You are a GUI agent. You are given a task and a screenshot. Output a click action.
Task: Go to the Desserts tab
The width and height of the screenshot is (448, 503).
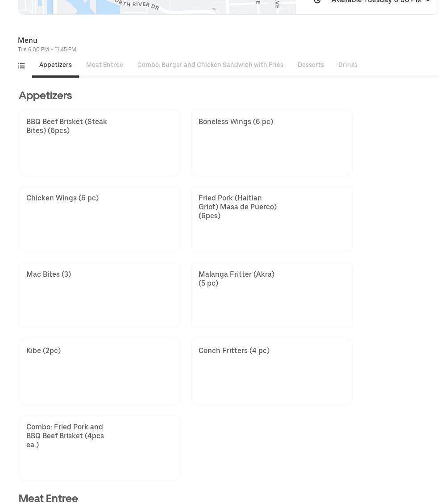click(x=311, y=65)
